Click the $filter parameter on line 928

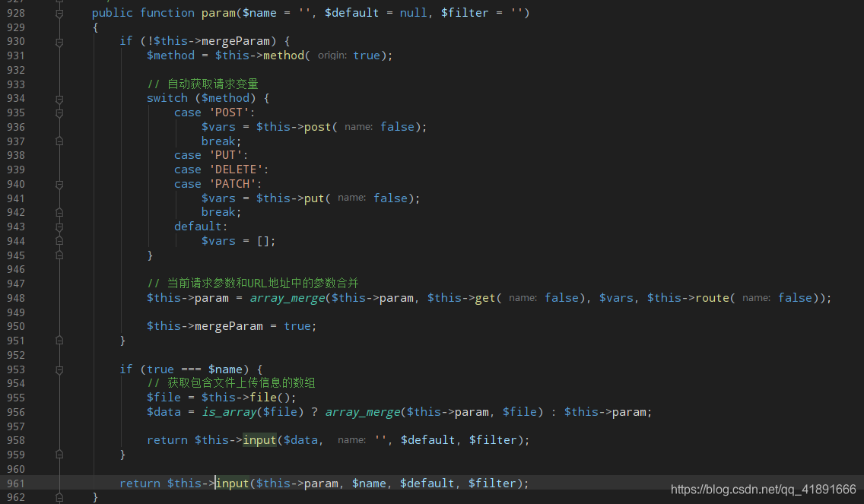pyautogui.click(x=465, y=13)
